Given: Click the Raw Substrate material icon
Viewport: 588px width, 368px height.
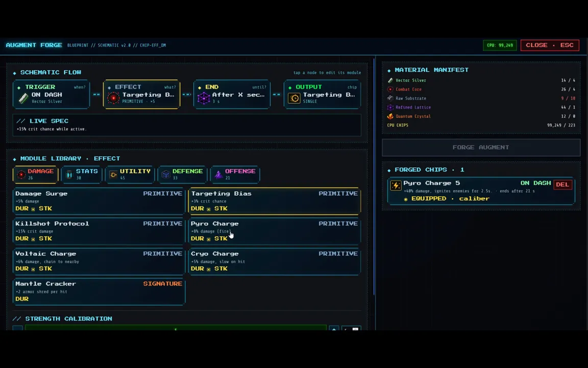Looking at the screenshot, I should (390, 98).
